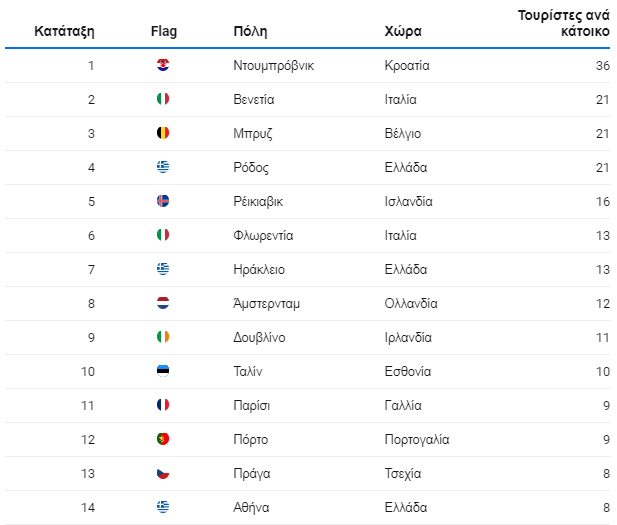Click the Czech flag icon next to Πράγα
Viewport: 617px width, 525px height.
coord(163,473)
